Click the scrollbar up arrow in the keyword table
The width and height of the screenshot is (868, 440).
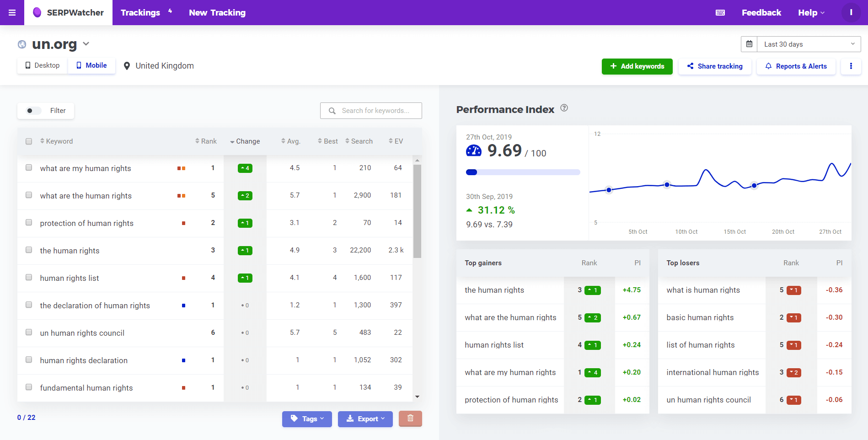(417, 161)
